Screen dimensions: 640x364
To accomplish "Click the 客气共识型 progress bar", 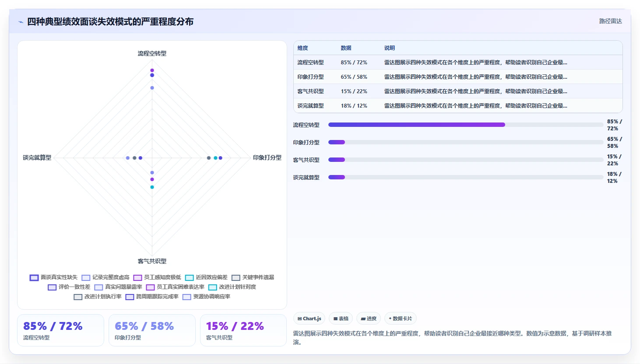I will click(x=466, y=160).
